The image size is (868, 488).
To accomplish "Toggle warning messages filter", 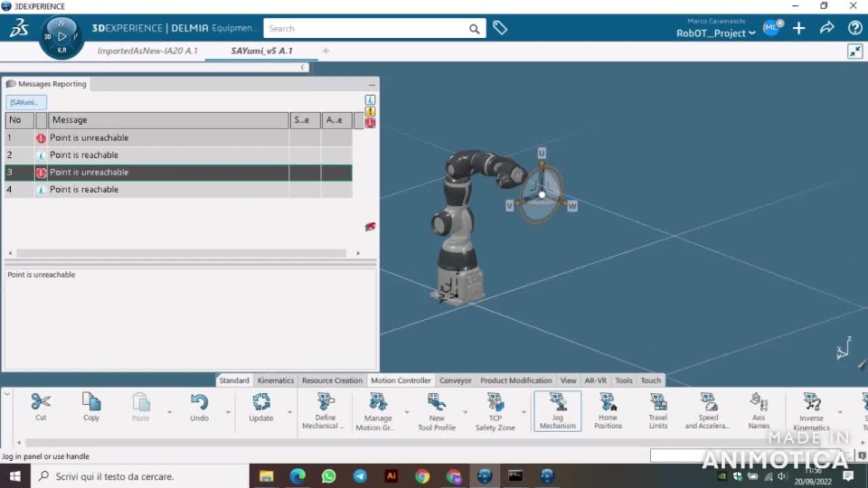I will click(370, 111).
